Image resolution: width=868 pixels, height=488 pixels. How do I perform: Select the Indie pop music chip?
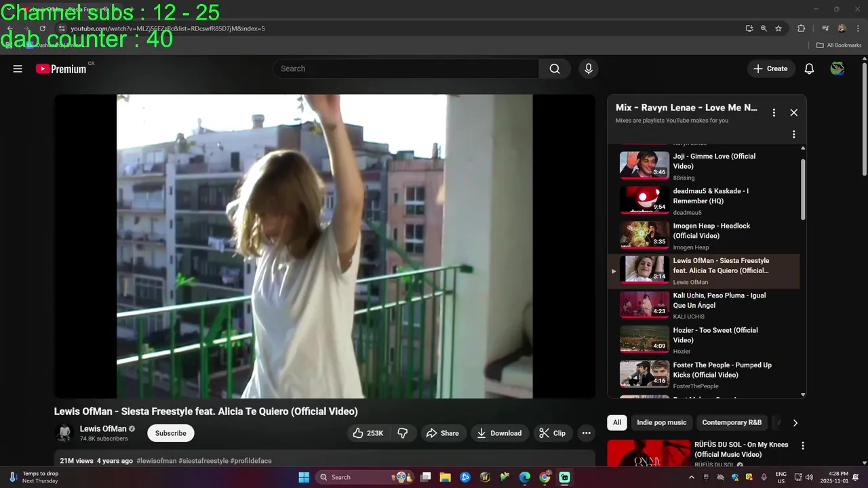[661, 422]
